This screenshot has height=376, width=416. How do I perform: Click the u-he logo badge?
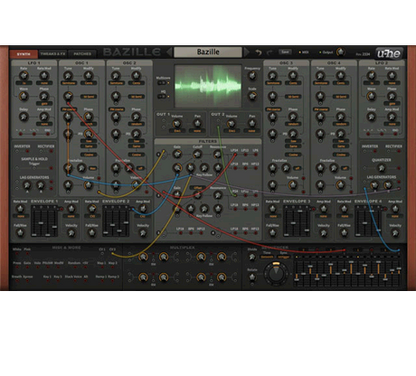(389, 53)
